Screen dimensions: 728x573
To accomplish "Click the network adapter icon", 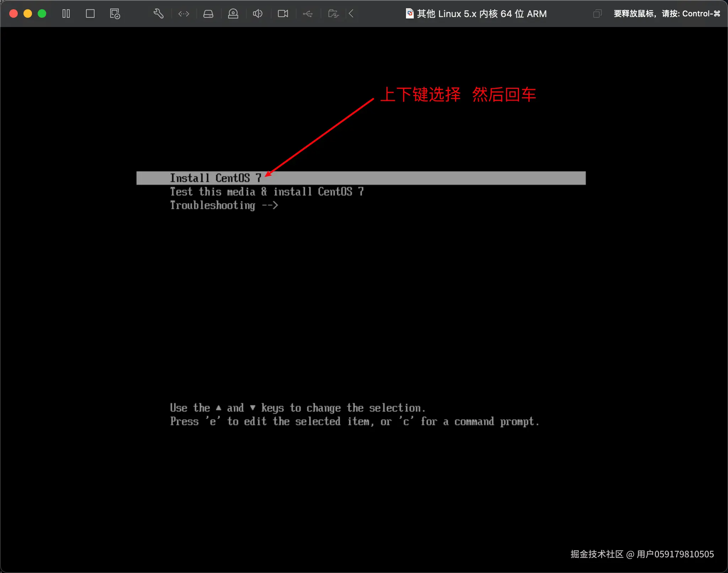I will click(184, 14).
